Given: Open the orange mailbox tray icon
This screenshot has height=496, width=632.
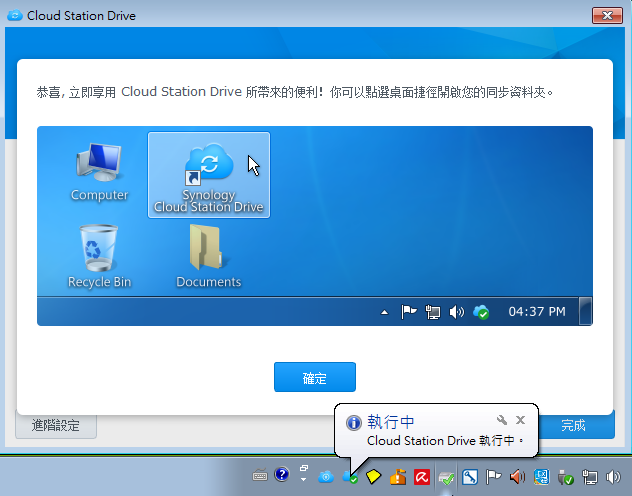Looking at the screenshot, I should [x=397, y=477].
